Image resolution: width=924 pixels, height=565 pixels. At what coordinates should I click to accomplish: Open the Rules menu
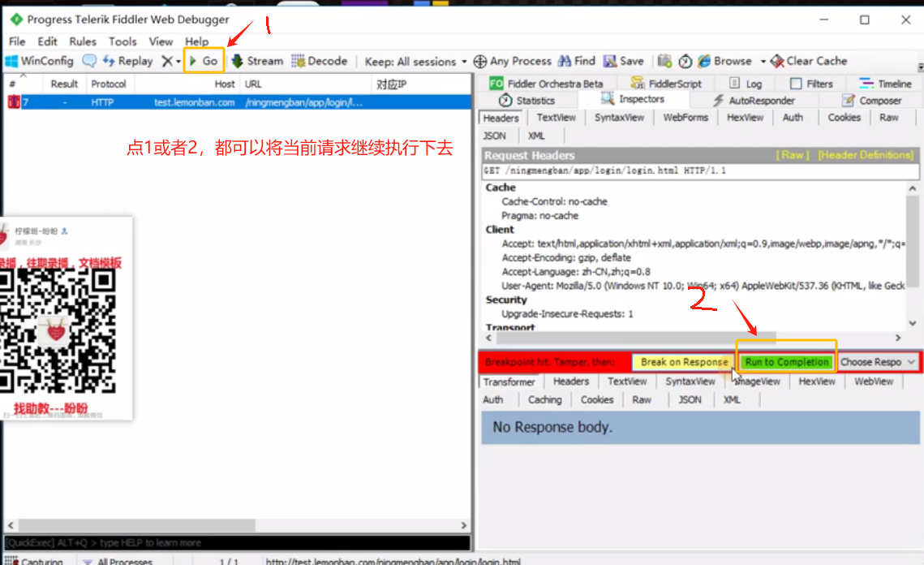83,41
